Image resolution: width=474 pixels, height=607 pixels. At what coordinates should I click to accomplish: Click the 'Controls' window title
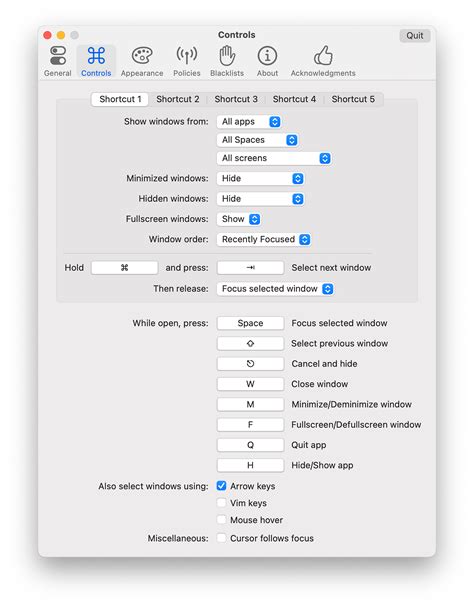(237, 35)
